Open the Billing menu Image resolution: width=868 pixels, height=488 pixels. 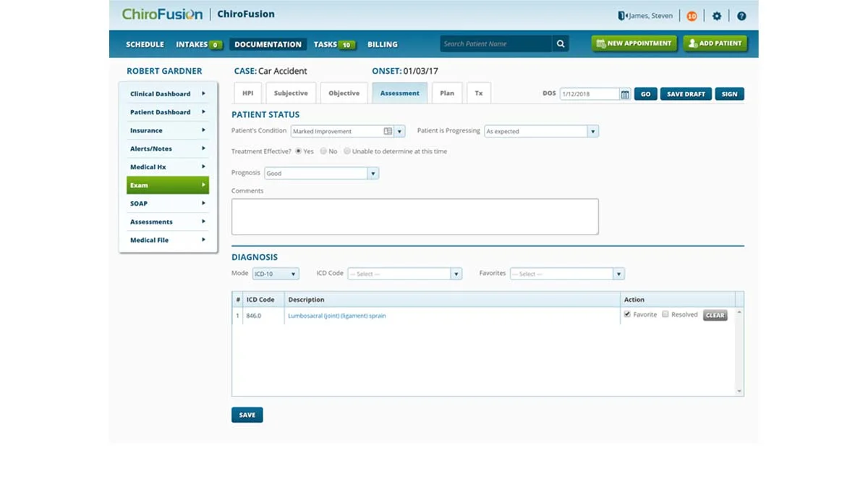click(382, 44)
